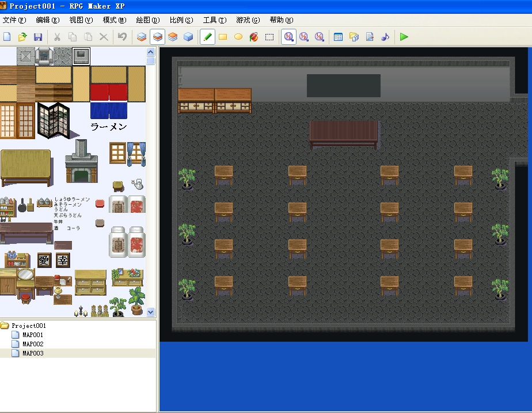Open the Database window icon
This screenshot has height=413, width=532.
coord(339,37)
